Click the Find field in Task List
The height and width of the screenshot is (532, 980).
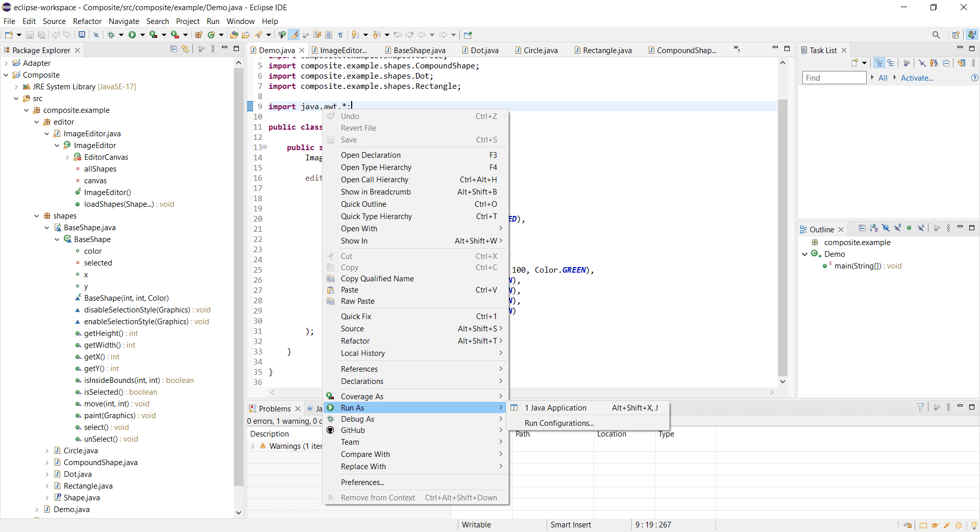pyautogui.click(x=834, y=78)
